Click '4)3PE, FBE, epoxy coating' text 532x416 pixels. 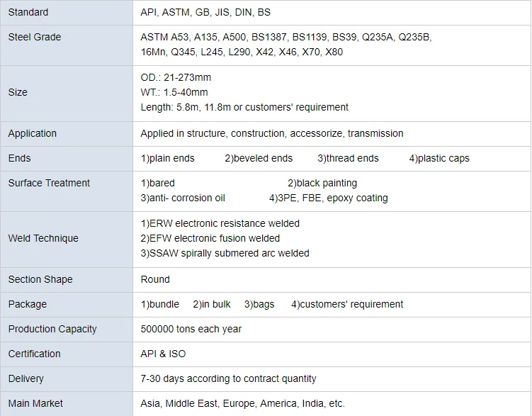coord(329,198)
